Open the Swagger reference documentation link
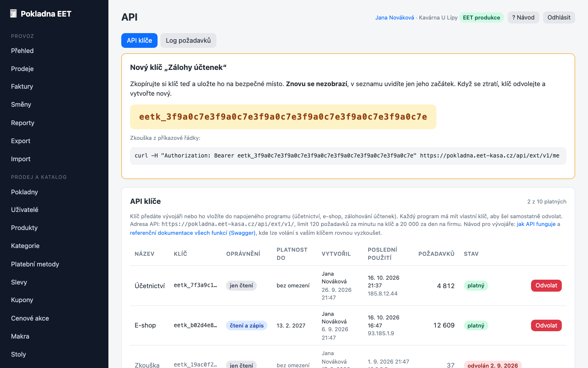 coord(193,233)
